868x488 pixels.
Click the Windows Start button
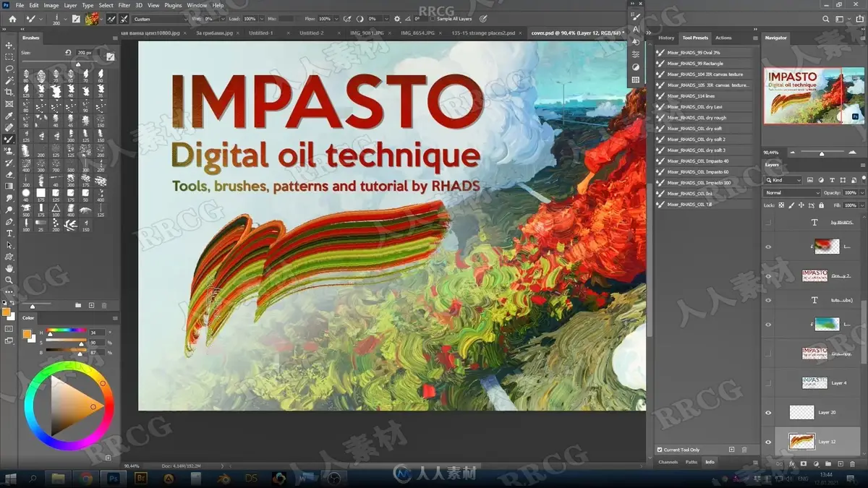[x=10, y=478]
